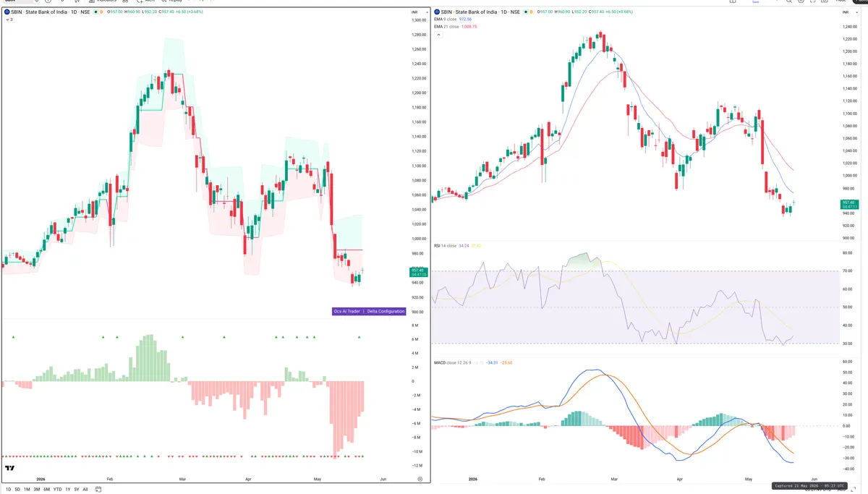Switch to the 5Y range
The image size is (868, 494).
(x=76, y=490)
